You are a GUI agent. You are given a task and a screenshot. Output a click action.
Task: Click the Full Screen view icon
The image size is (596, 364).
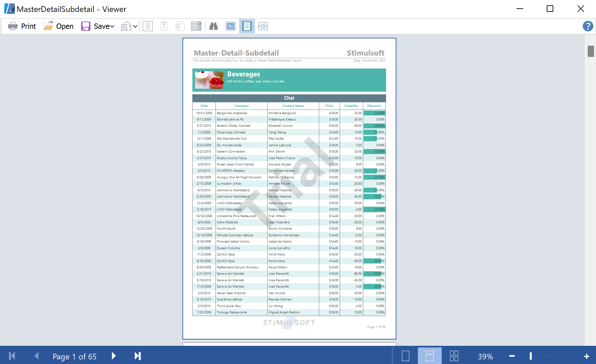[230, 26]
